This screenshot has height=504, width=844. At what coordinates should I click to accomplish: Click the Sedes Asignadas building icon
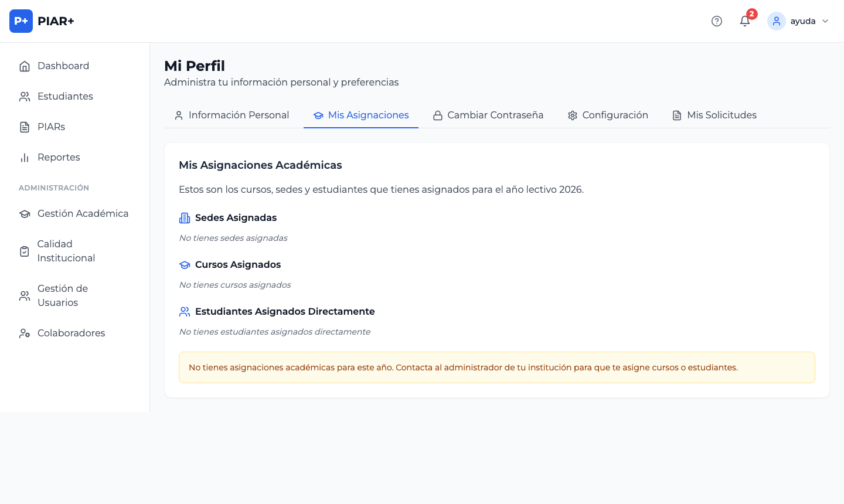click(x=185, y=218)
